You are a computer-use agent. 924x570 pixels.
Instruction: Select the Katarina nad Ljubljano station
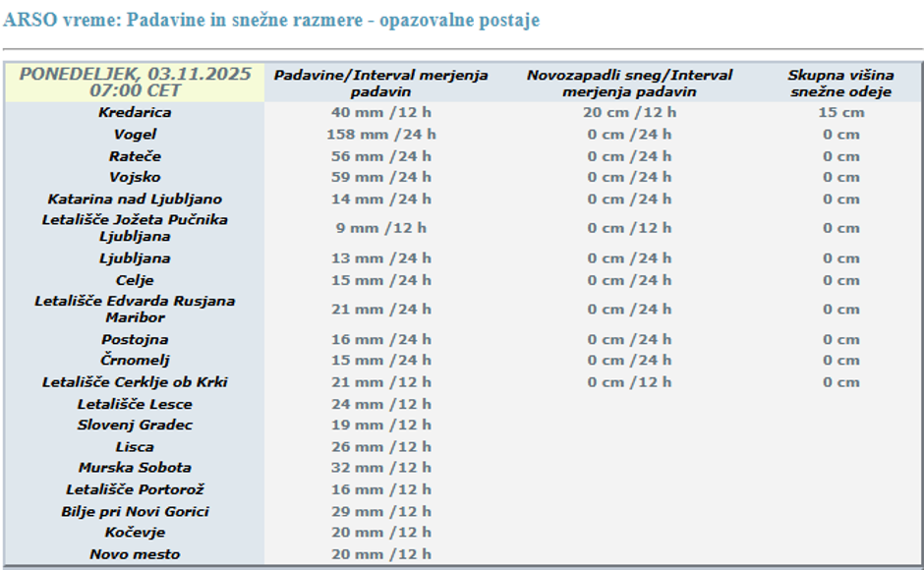point(135,199)
